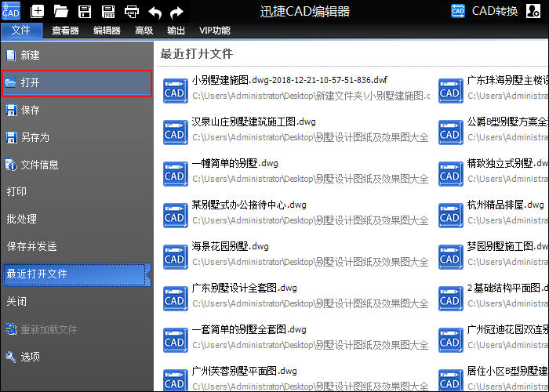This screenshot has height=392, width=549.
Task: Click 选项 settings in the sidebar
Action: [31, 357]
